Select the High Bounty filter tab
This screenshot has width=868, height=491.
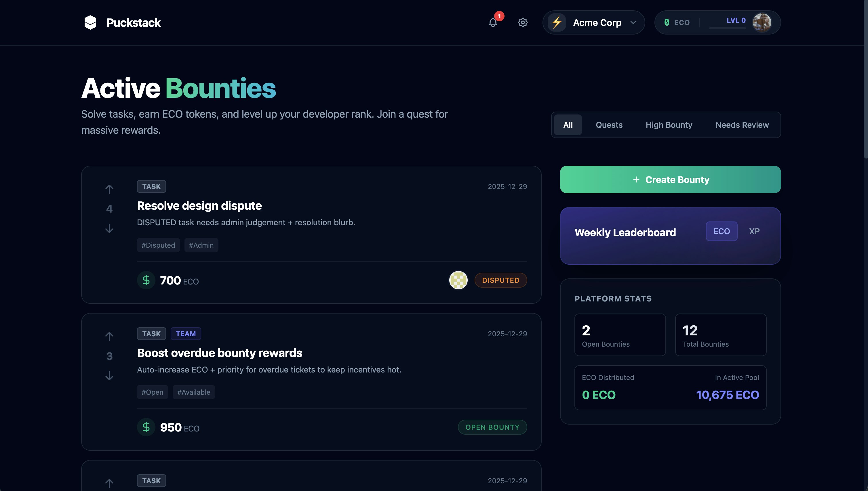669,125
